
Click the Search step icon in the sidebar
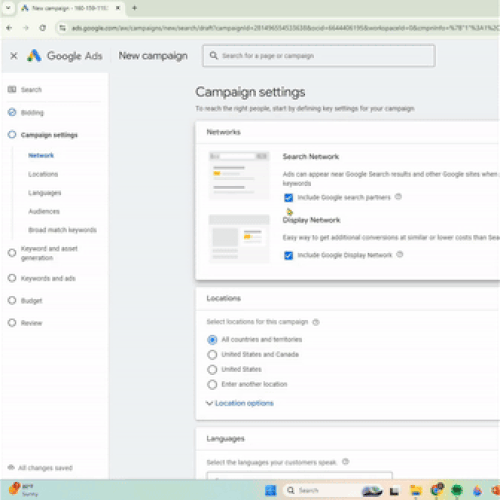pos(12,89)
